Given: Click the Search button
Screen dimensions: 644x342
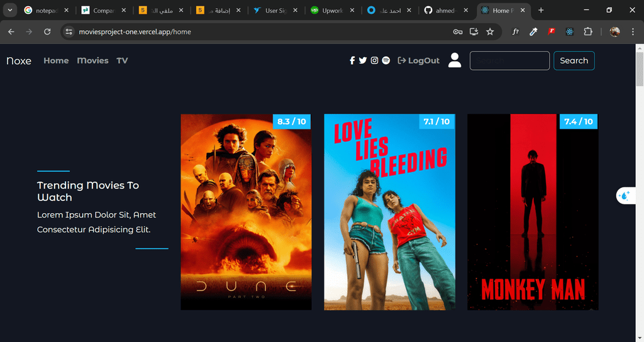Looking at the screenshot, I should pos(574,61).
